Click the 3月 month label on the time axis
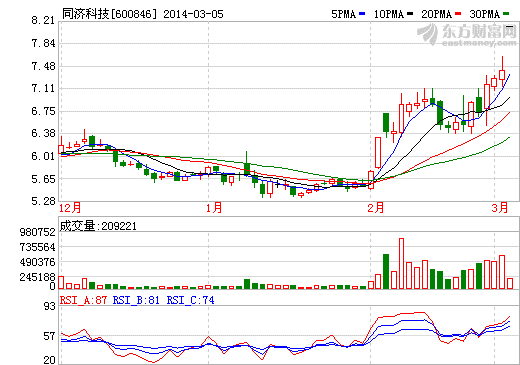 click(x=500, y=208)
